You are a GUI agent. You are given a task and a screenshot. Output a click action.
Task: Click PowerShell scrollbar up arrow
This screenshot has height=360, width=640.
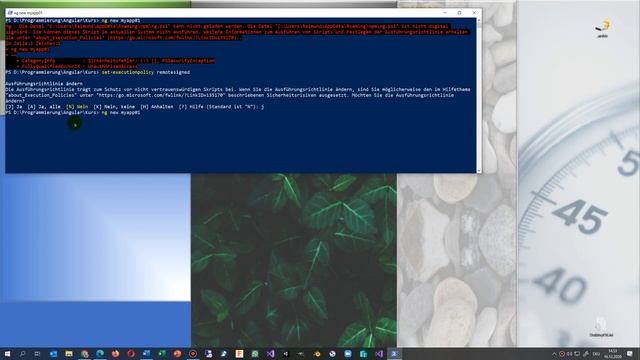click(479, 20)
